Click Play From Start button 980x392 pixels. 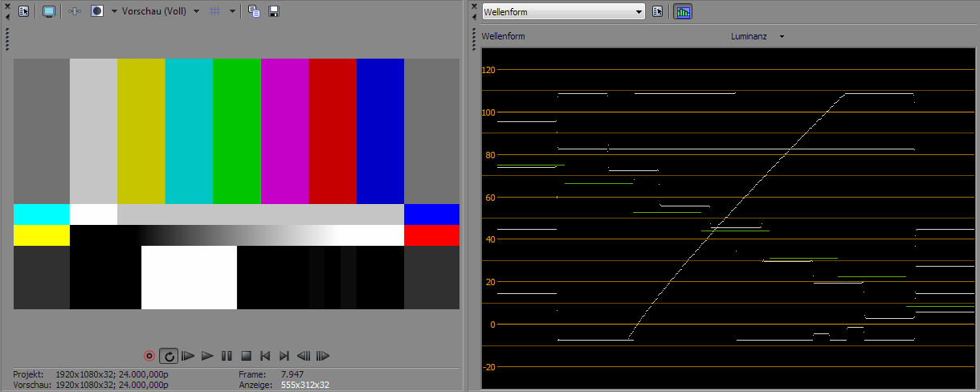point(189,355)
